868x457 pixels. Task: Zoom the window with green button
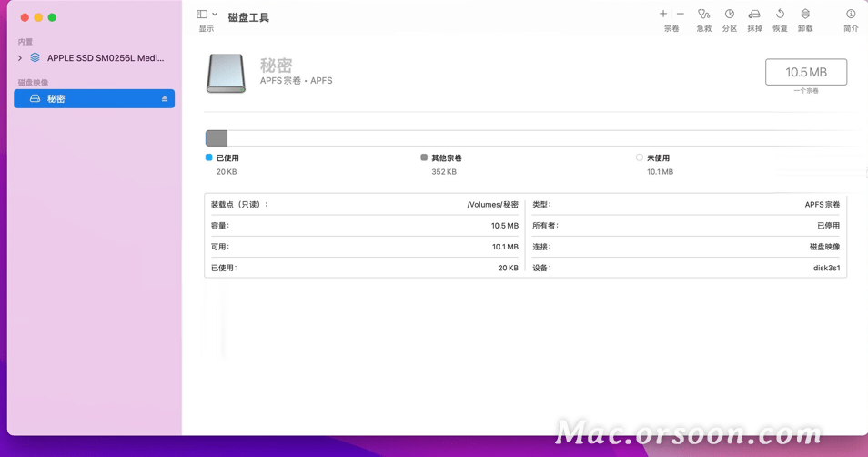pos(52,17)
